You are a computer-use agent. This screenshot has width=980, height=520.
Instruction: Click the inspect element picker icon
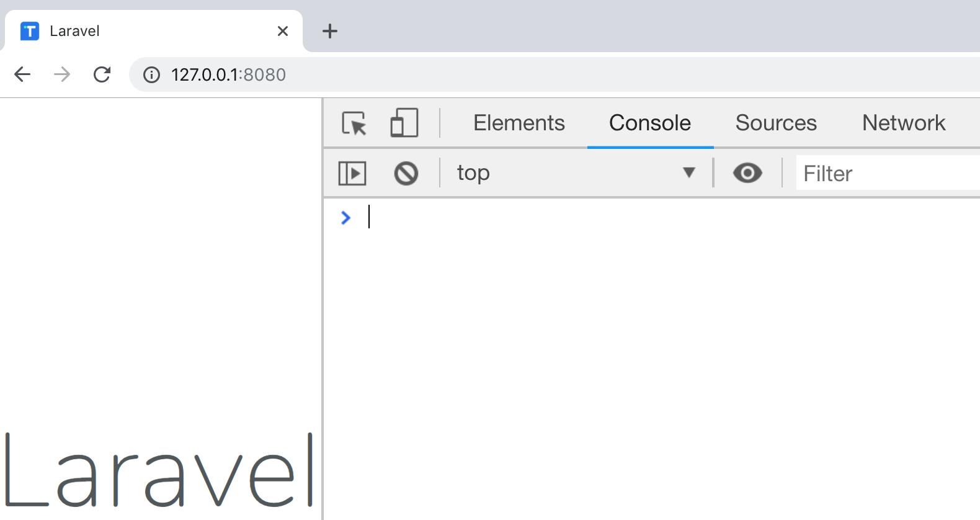pyautogui.click(x=354, y=123)
